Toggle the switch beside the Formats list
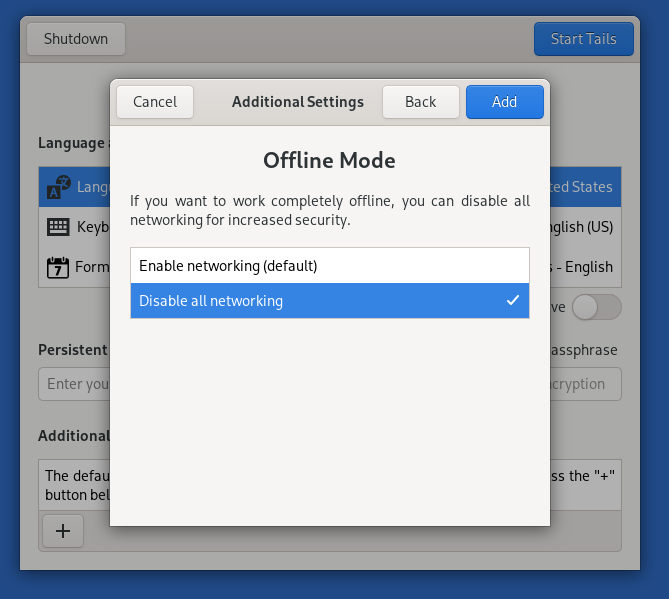This screenshot has width=669, height=599. (596, 307)
